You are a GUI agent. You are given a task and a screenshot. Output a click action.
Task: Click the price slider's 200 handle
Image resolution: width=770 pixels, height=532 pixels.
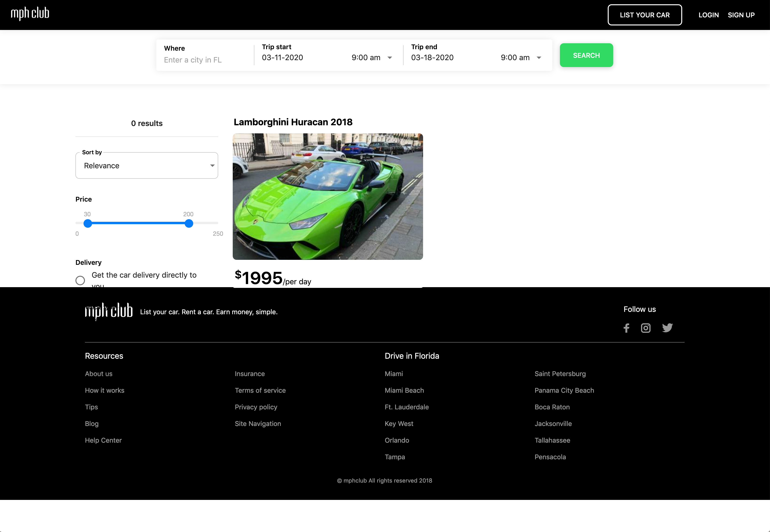tap(189, 223)
